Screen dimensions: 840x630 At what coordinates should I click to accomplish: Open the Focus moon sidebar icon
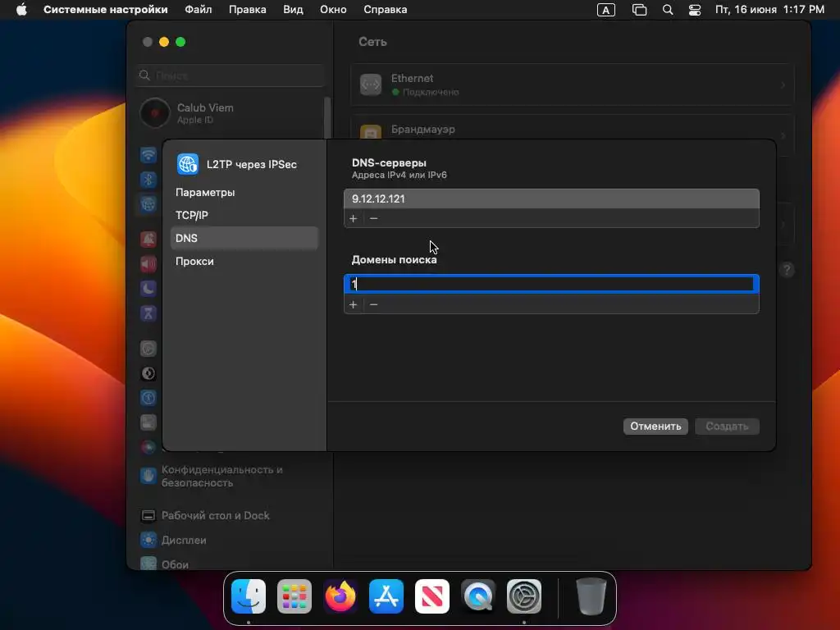148,288
